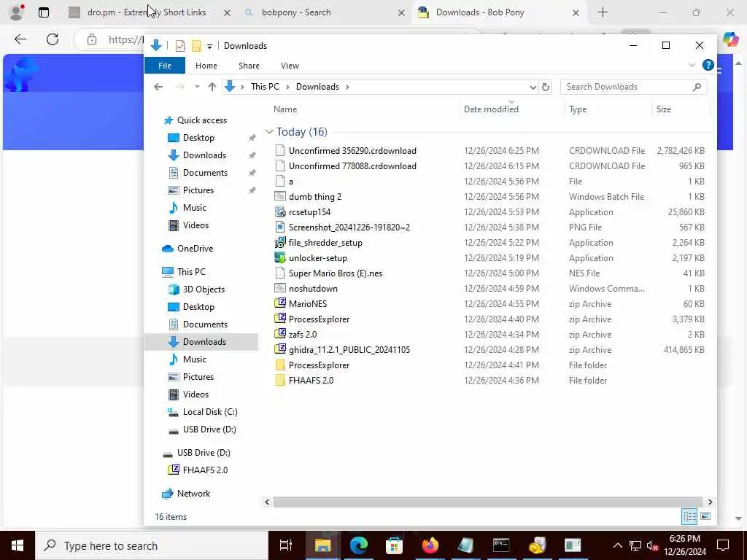This screenshot has height=560, width=747.
Task: Click the chevron after Downloads in breadcrumb
Action: [x=347, y=87]
